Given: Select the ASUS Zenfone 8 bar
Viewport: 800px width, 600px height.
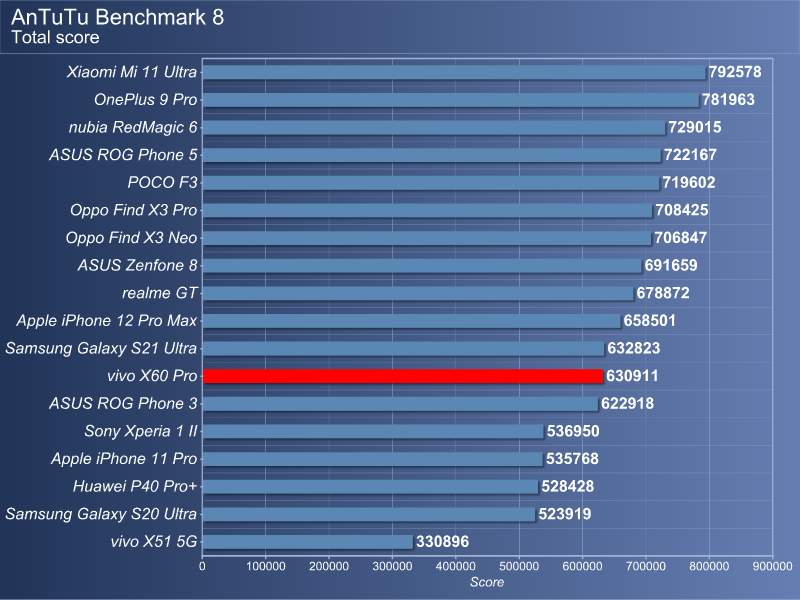Looking at the screenshot, I should [422, 265].
